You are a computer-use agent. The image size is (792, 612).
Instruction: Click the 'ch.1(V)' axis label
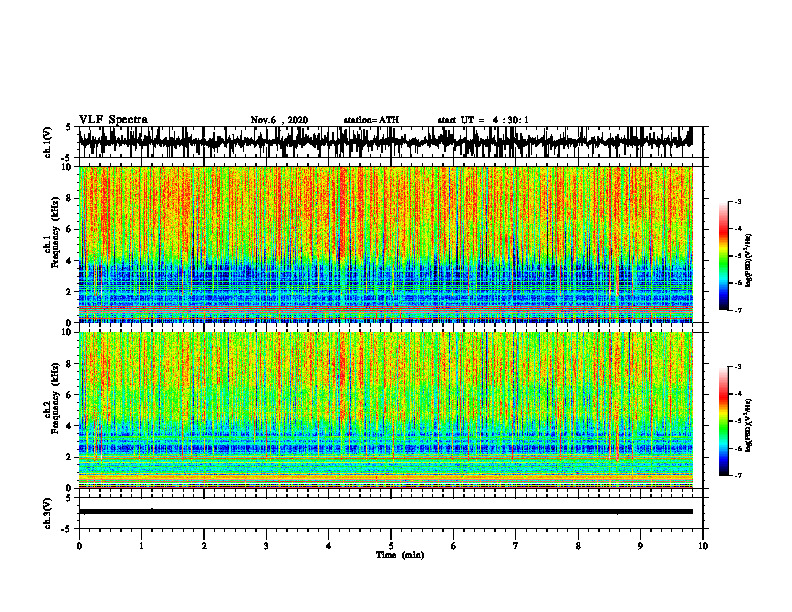tap(48, 142)
